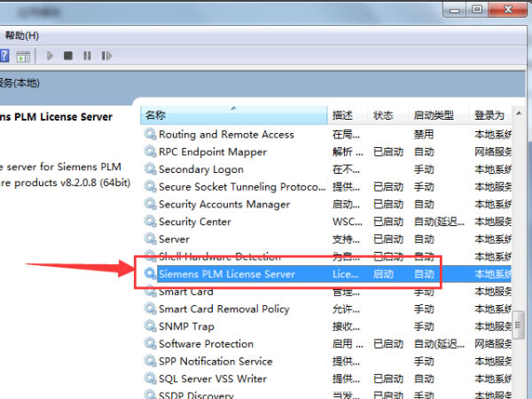Close the Services window

click(x=508, y=10)
